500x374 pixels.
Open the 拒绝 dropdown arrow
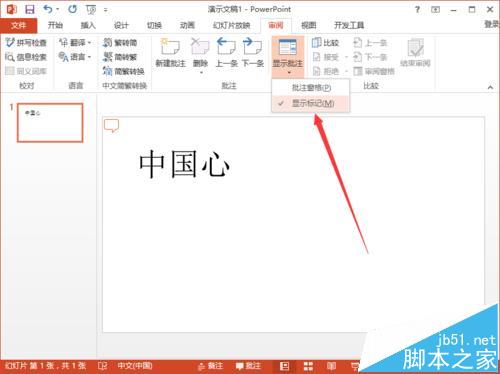pos(346,71)
